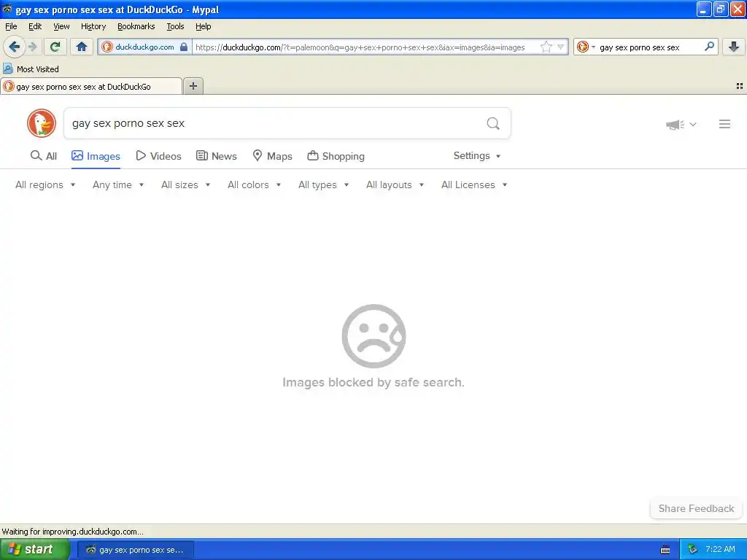Open the Tools menu

coord(175,26)
